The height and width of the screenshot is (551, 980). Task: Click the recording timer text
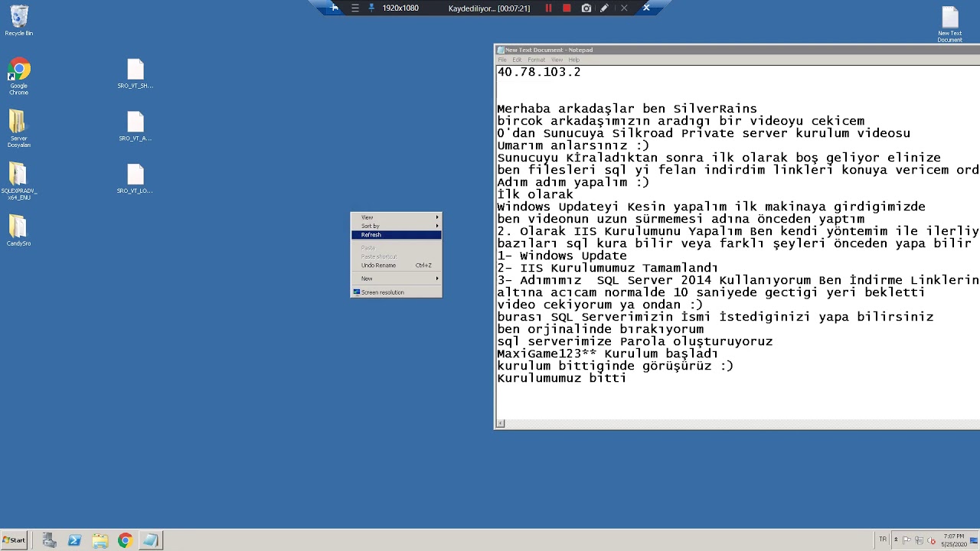489,8
